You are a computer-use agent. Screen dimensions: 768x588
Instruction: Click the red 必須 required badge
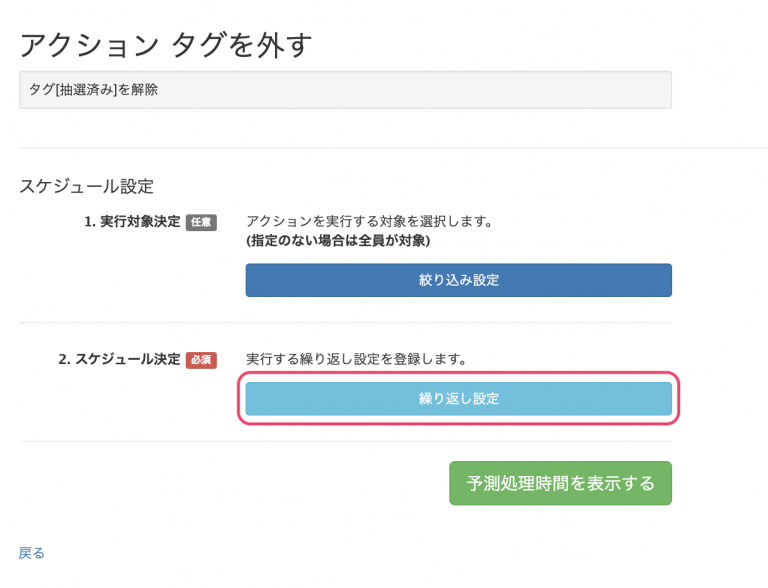coord(201,360)
